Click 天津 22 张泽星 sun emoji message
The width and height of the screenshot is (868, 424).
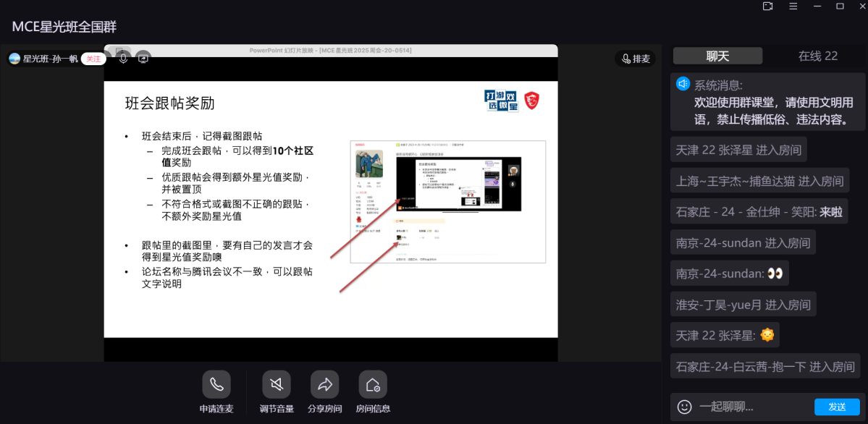pyautogui.click(x=725, y=336)
